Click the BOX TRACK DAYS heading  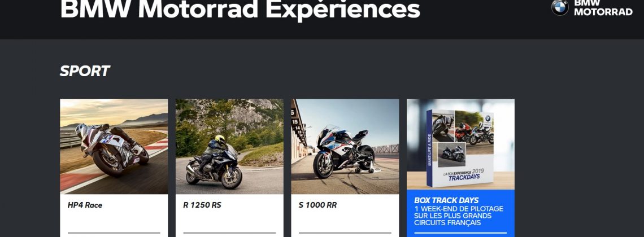click(x=446, y=200)
